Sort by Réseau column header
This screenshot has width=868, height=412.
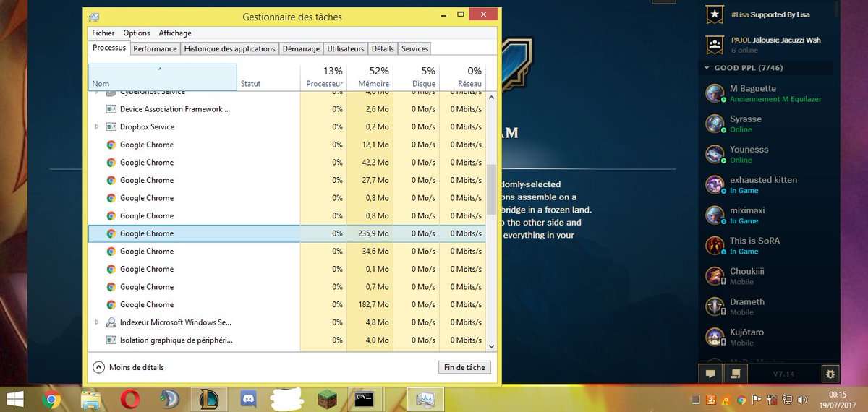[x=462, y=77]
